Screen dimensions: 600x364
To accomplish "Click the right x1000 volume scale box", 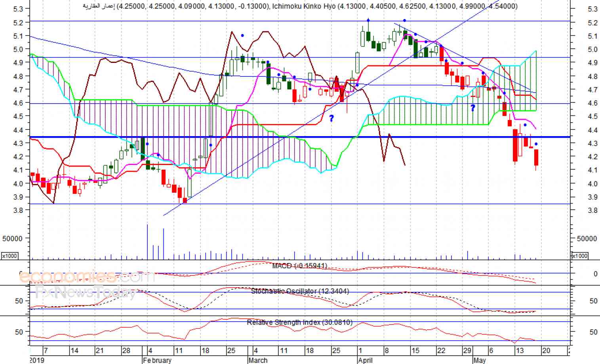I will click(x=580, y=256).
